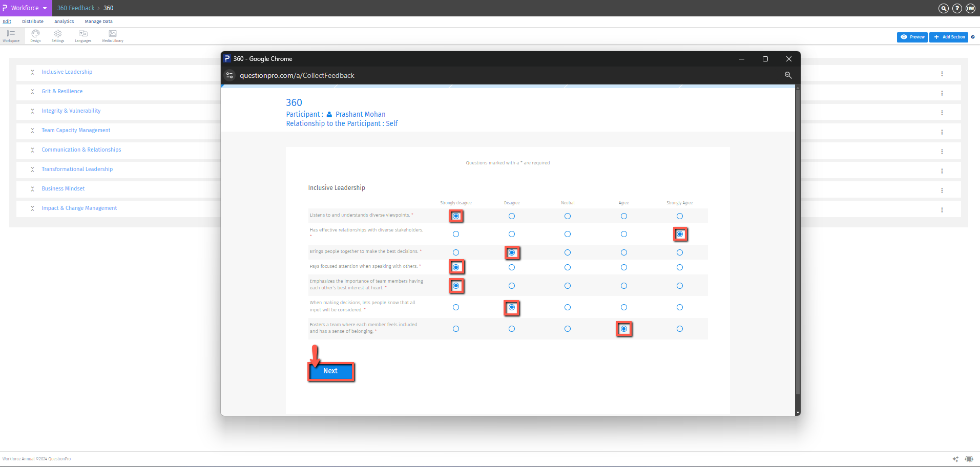The height and width of the screenshot is (467, 980).
Task: Collapse the Communication & Relationships section
Action: (x=32, y=150)
